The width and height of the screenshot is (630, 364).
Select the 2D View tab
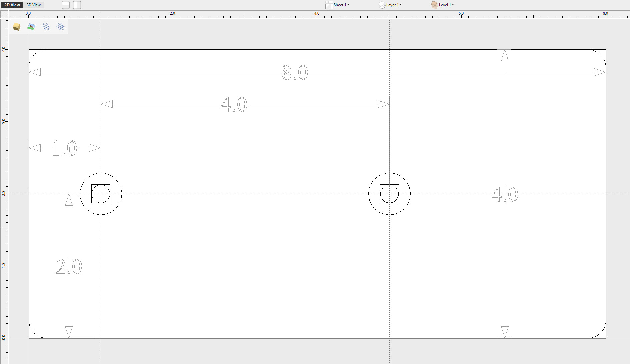pyautogui.click(x=12, y=5)
